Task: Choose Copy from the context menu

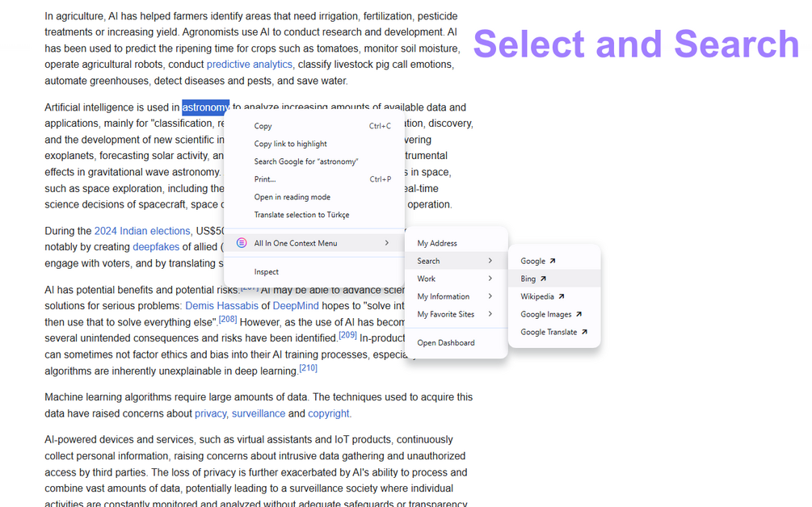Action: click(x=314, y=126)
